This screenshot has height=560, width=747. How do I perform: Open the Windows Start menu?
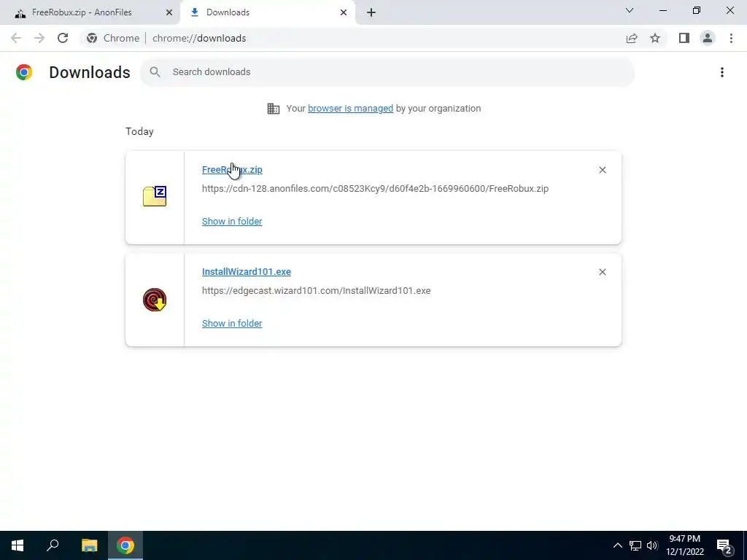coord(18,545)
